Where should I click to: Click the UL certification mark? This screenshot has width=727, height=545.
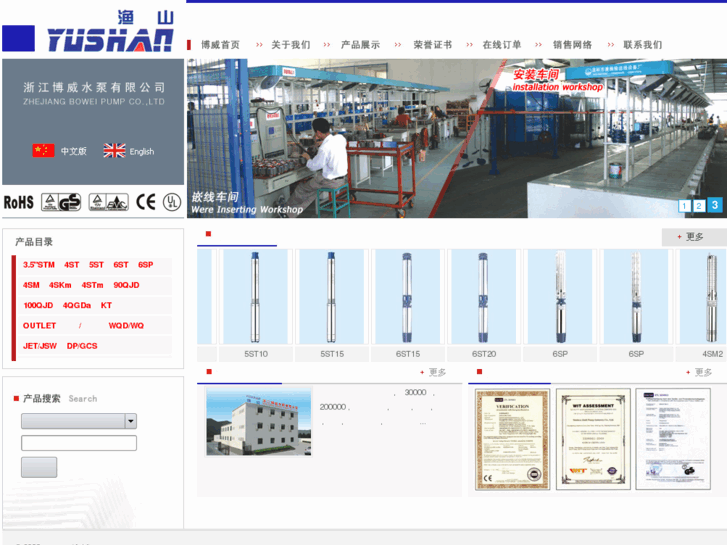(172, 202)
